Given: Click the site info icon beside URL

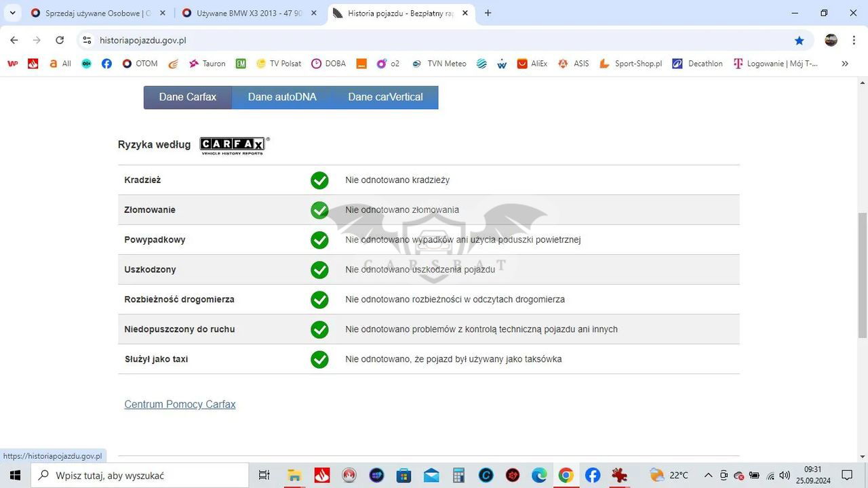Looking at the screenshot, I should tap(87, 41).
